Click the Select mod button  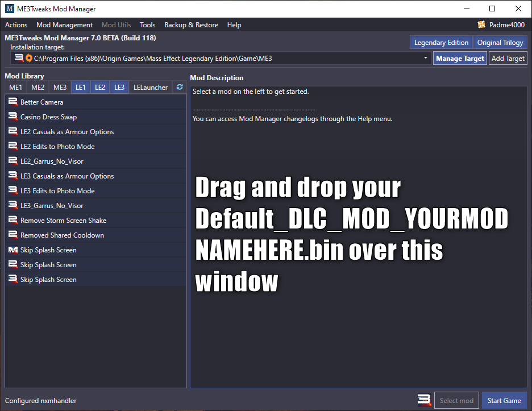(456, 400)
